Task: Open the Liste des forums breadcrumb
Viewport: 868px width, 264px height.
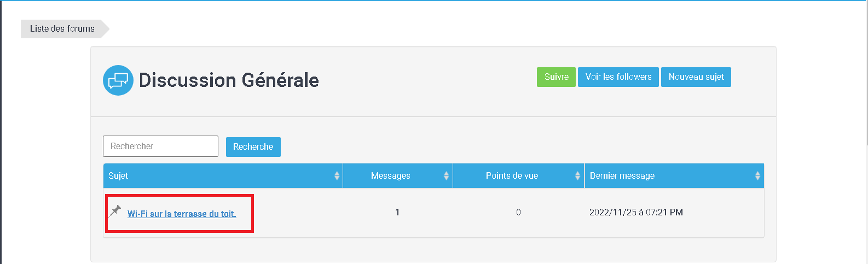Action: [62, 29]
